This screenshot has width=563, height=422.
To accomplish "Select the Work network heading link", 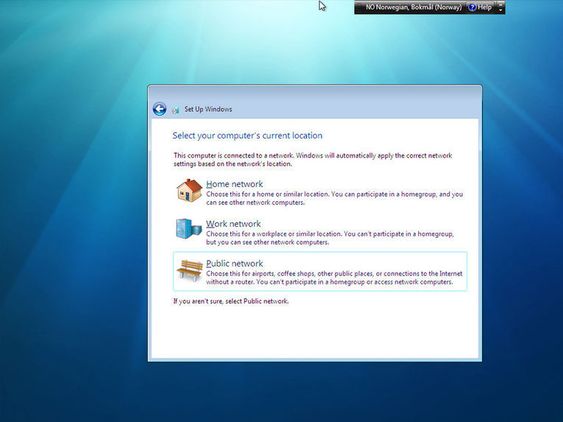I will (x=233, y=224).
